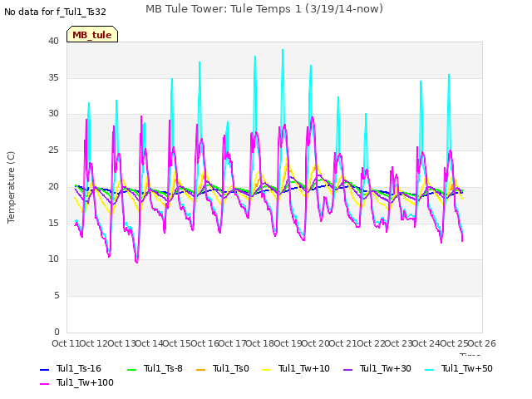Click the Tul1_Ts-16 legend label
The height and width of the screenshot is (399, 532).
coord(79,368)
